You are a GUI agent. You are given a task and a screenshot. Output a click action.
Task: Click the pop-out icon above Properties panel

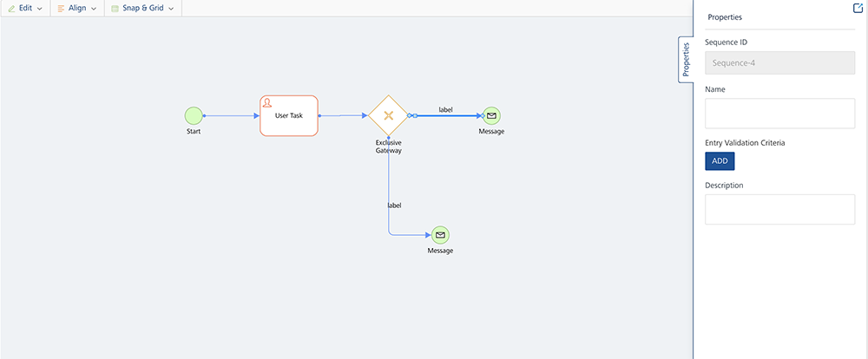pos(858,7)
